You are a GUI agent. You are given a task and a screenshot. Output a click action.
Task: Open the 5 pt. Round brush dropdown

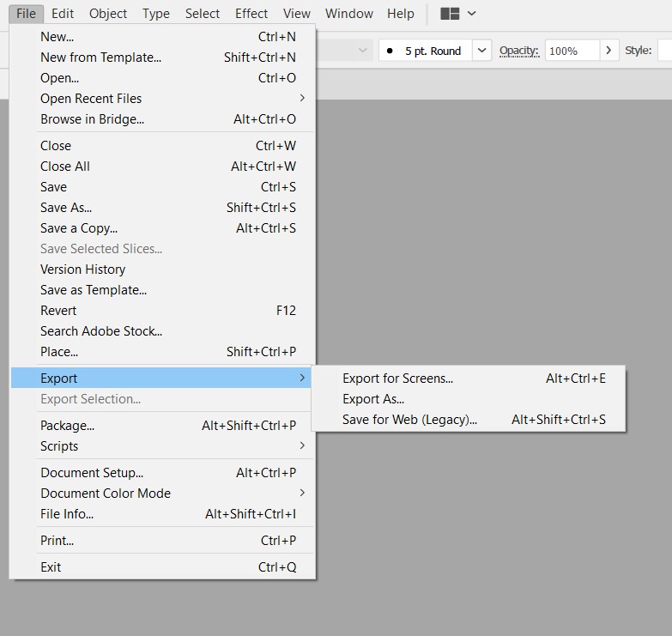coord(482,51)
